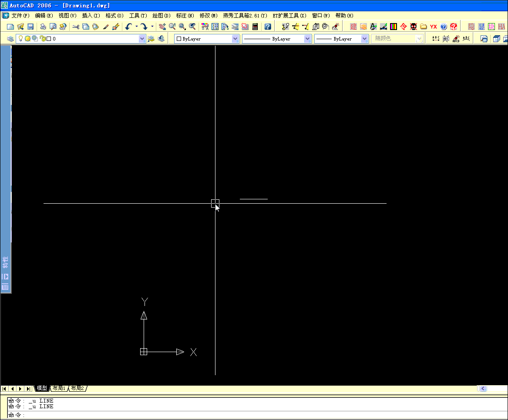Screen dimensions: 508x420
Task: Open the 随颜色 plot style dropdown
Action: [x=419, y=39]
